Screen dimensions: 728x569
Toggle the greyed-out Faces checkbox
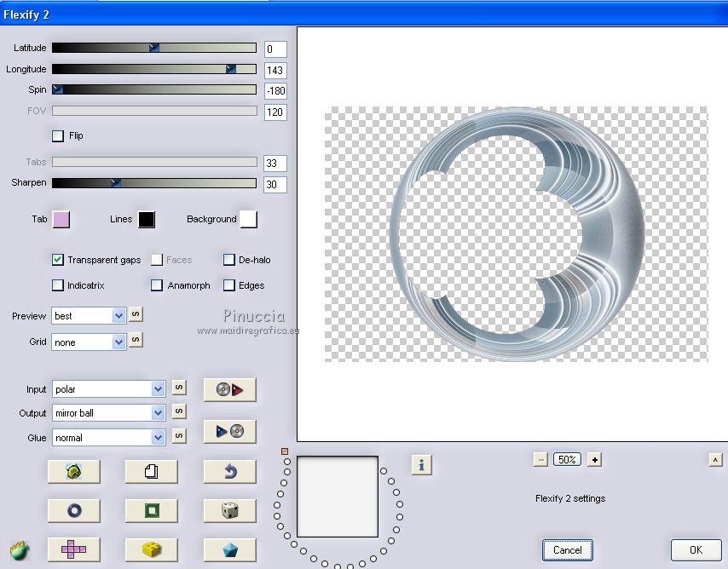[x=157, y=260]
